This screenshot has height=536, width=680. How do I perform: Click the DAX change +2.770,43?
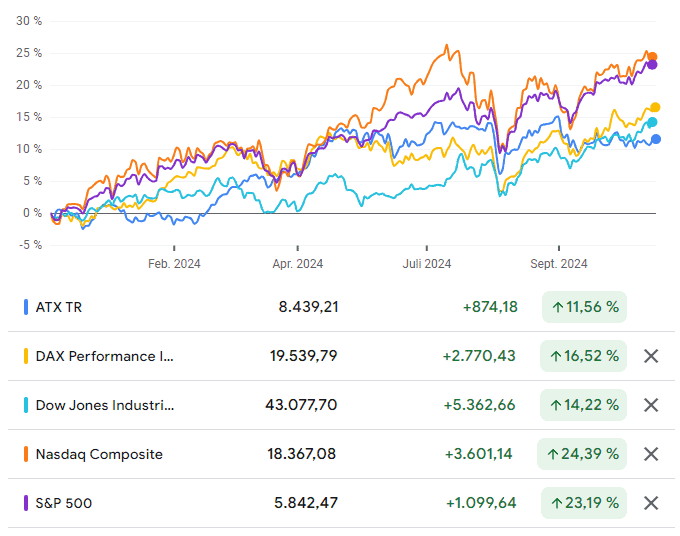(x=479, y=356)
